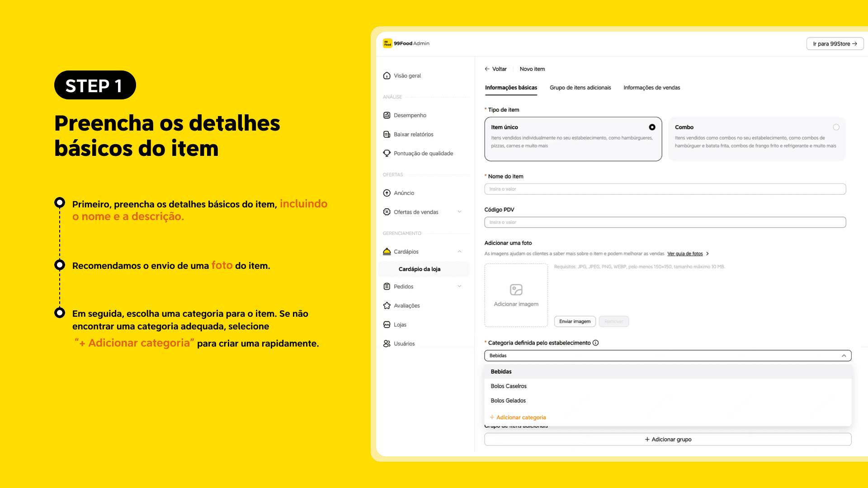Open the Ver guia de fotos link
Screen dimensions: 868x488
coord(685,254)
